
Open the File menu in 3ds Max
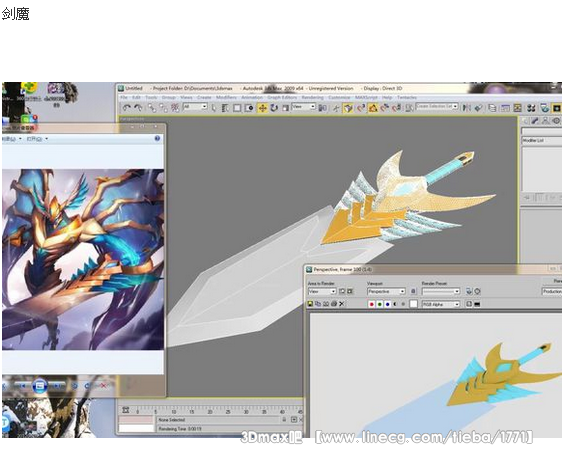[124, 97]
